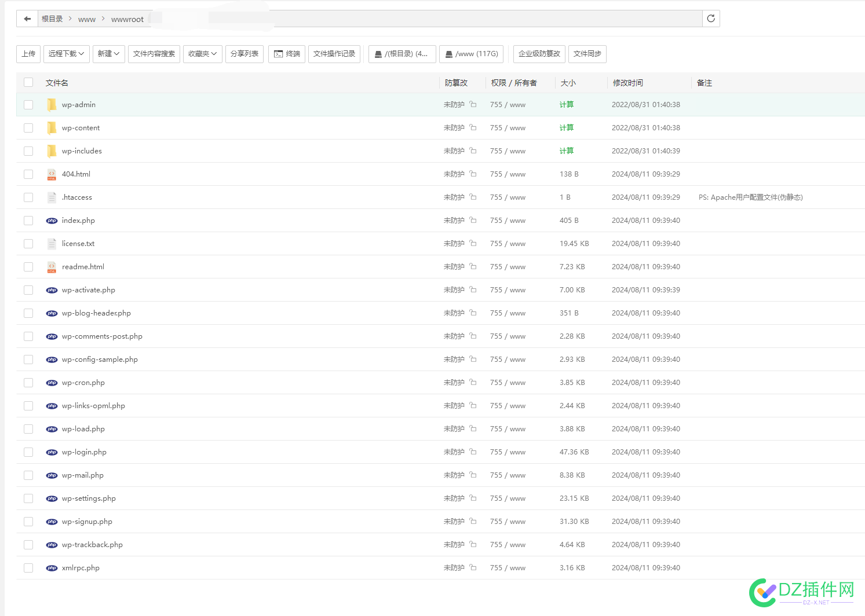Go to www in breadcrumb path

tap(87, 19)
